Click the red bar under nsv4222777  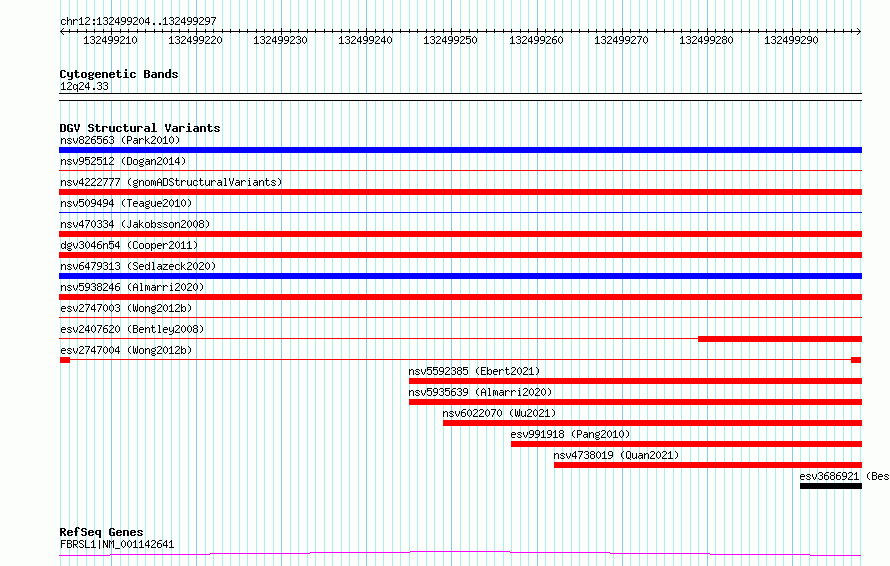(460, 192)
